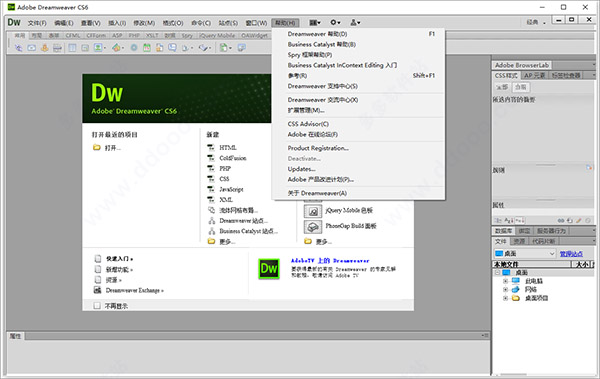The height and width of the screenshot is (379, 600).
Task: Switch CSS panel to 全部 mode
Action: click(502, 87)
